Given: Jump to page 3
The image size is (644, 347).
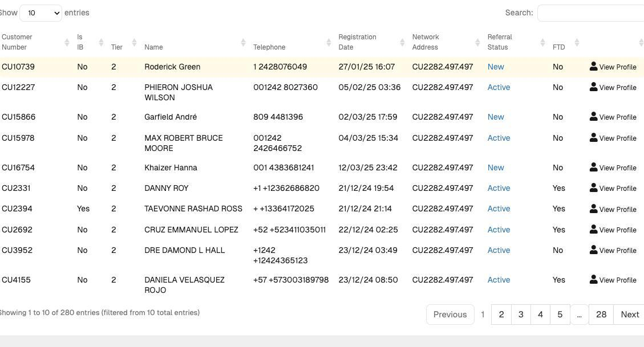Looking at the screenshot, I should [x=521, y=315].
